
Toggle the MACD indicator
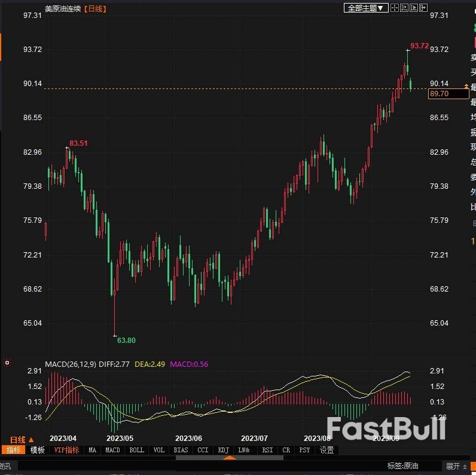[x=112, y=450]
